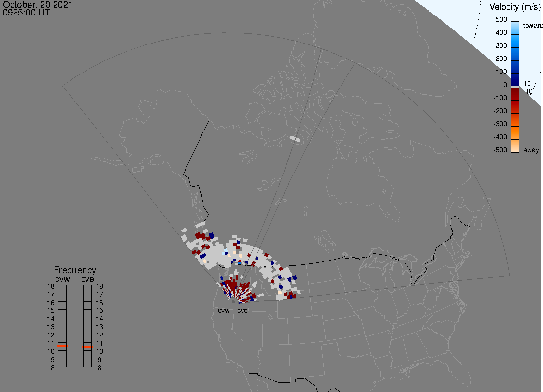This screenshot has height=392, width=543.
Task: Click the "cvw" radar station label on the map
Action: (223, 310)
